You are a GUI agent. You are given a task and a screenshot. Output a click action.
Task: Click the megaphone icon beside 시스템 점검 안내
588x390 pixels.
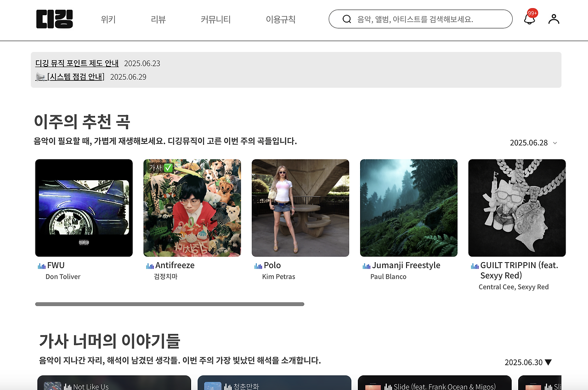pos(40,77)
